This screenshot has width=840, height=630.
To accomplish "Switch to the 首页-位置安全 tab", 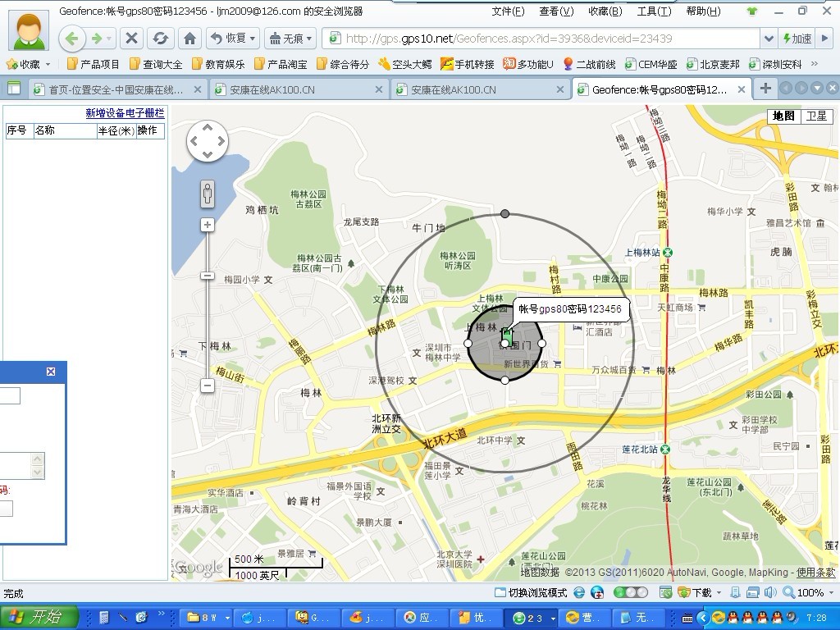I will click(x=116, y=89).
